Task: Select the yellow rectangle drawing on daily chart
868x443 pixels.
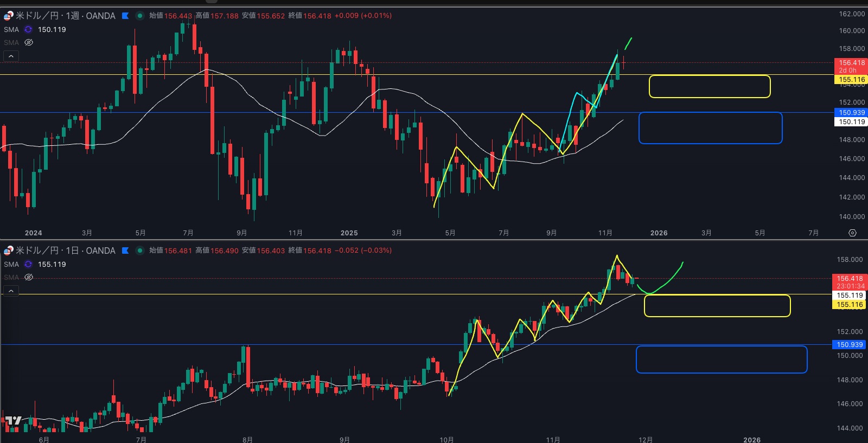Action: pyautogui.click(x=717, y=296)
